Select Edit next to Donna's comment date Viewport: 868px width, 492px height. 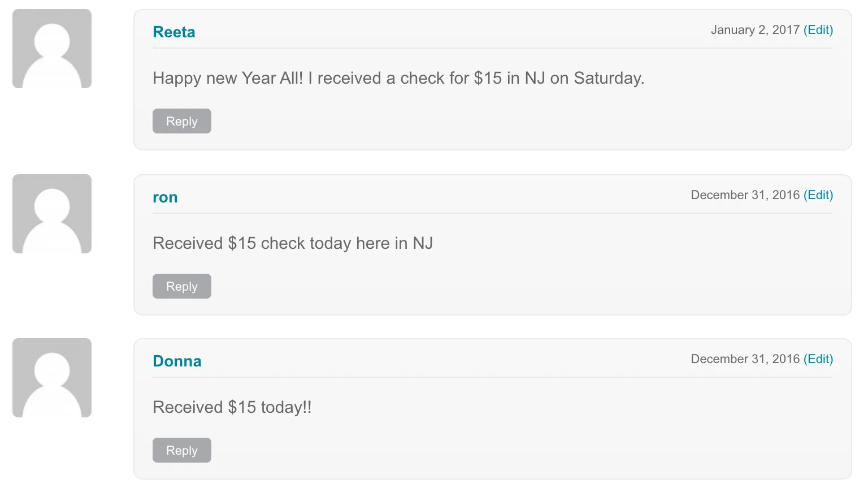pyautogui.click(x=818, y=359)
